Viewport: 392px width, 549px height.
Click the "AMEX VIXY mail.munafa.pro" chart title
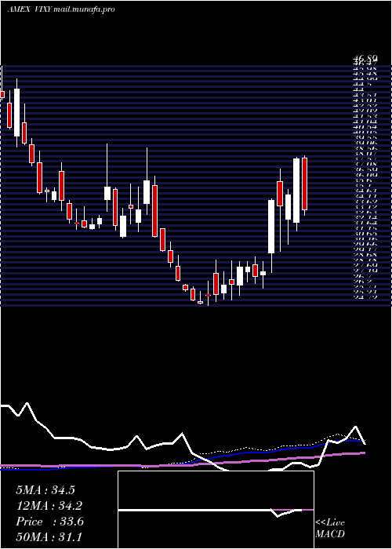tap(61, 9)
